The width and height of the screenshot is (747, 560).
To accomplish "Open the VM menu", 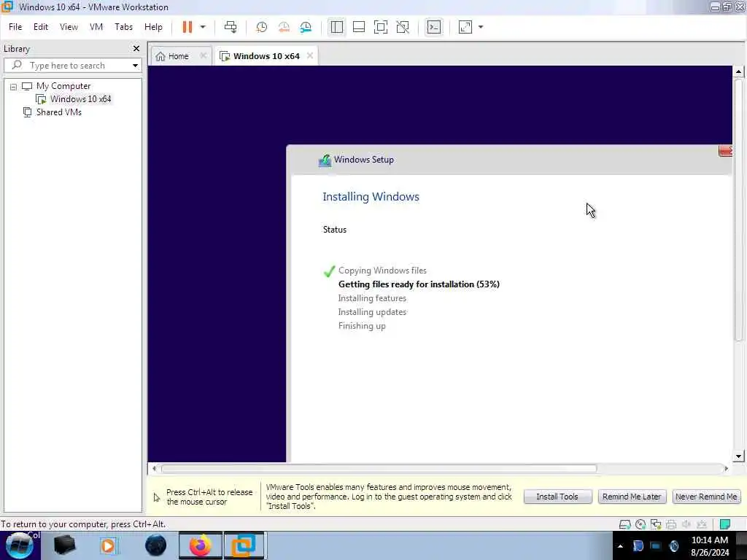I will 96,27.
